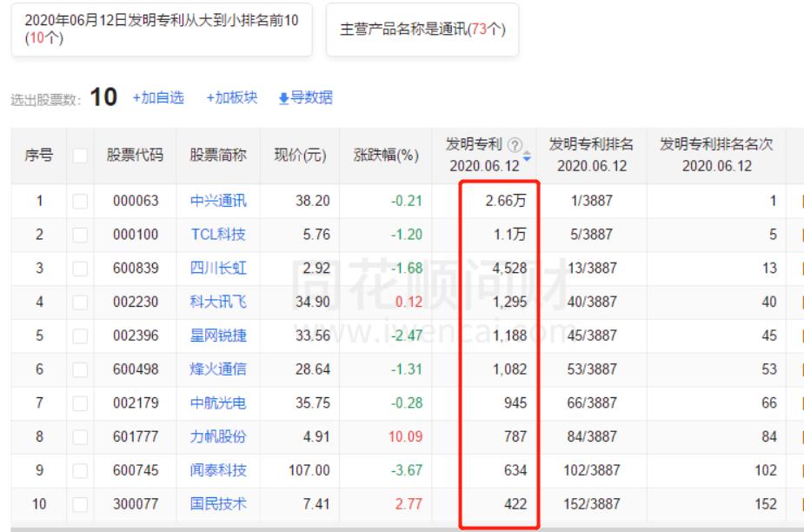Click the 4,528 patent count cell
This screenshot has width=804, height=532.
(x=509, y=269)
